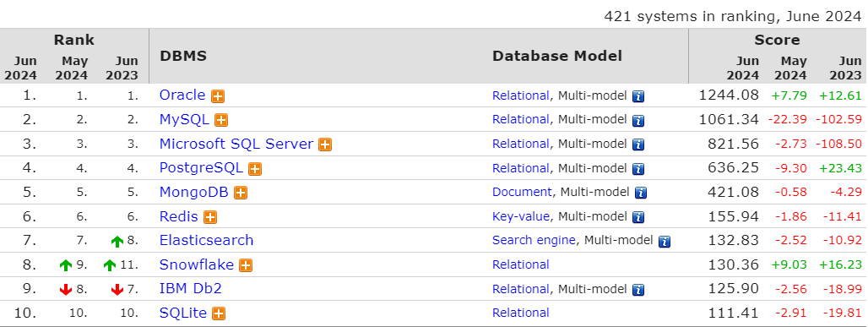Click the orange plus icon beside Oracle
The height and width of the screenshot is (327, 868).
click(x=218, y=96)
